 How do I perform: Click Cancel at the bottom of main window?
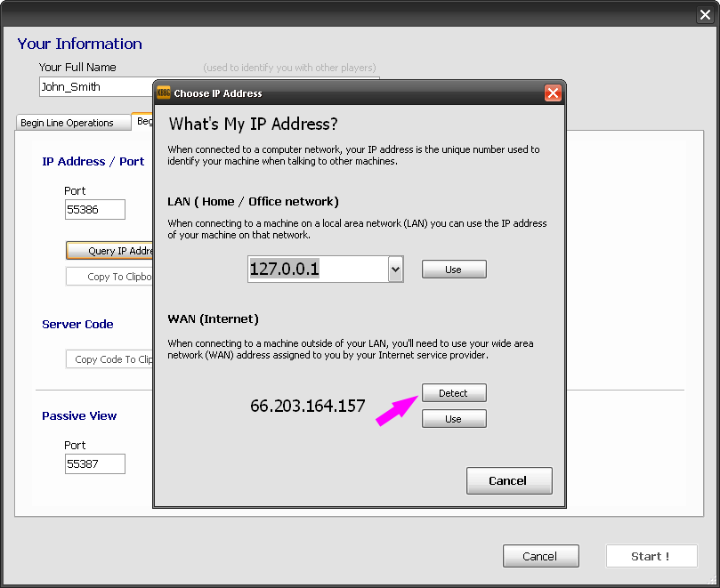(540, 556)
